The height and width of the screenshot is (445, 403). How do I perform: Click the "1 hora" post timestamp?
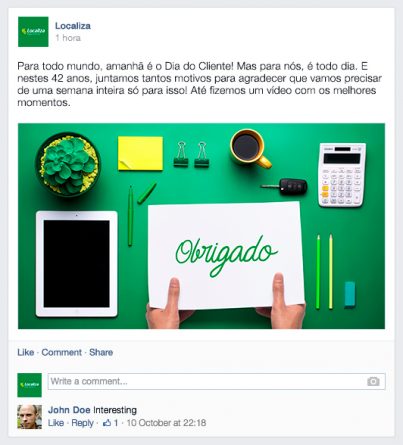(68, 38)
